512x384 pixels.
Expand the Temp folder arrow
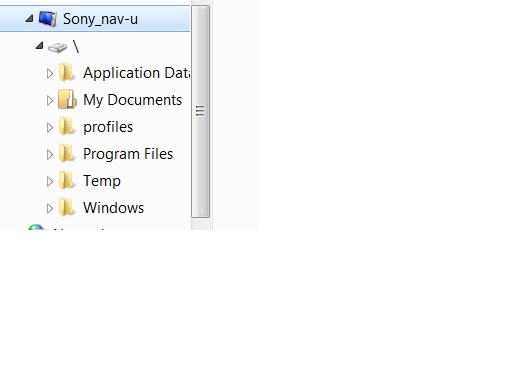pyautogui.click(x=50, y=181)
